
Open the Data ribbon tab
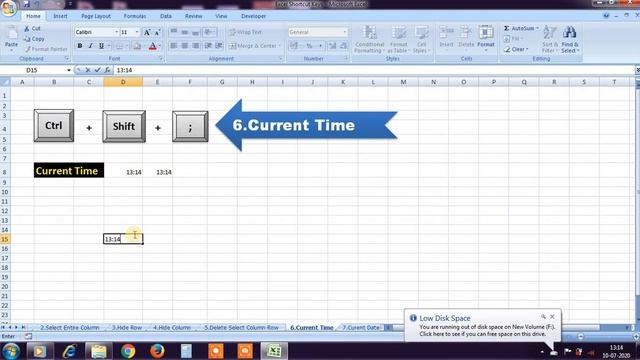[x=166, y=16]
